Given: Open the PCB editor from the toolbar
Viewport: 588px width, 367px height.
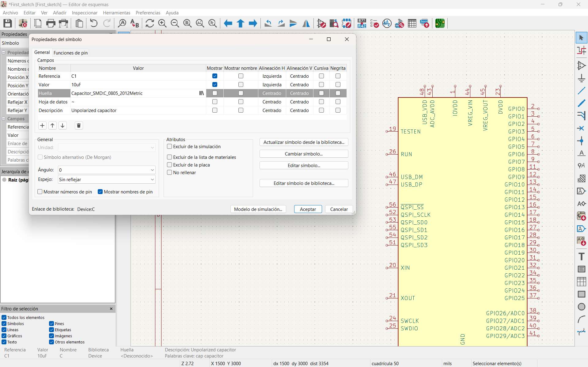Looking at the screenshot, I should (440, 23).
